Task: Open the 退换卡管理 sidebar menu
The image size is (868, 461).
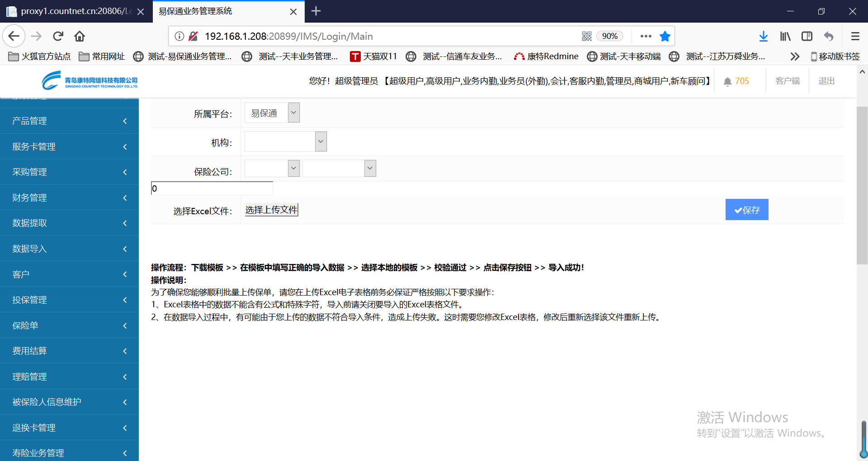Action: point(69,428)
